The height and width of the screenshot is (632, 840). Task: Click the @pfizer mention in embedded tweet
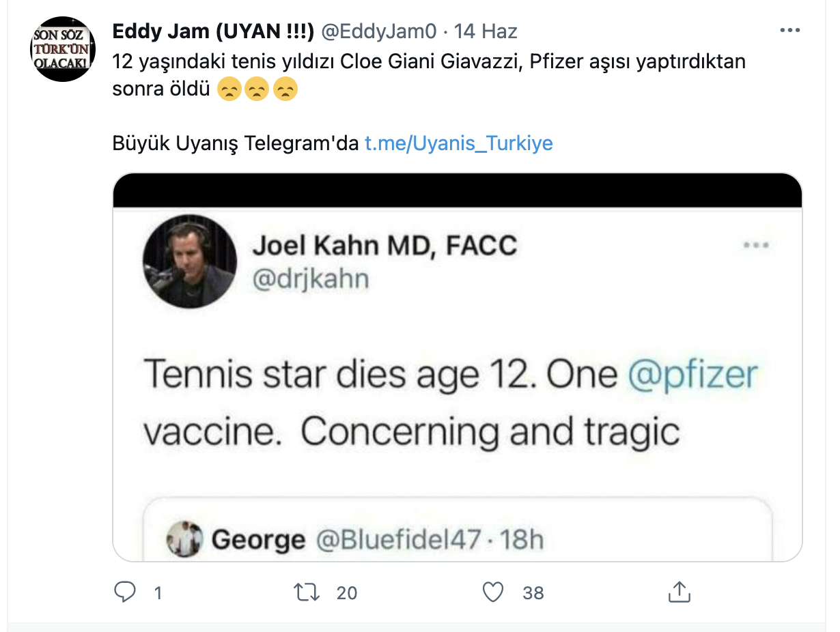692,374
